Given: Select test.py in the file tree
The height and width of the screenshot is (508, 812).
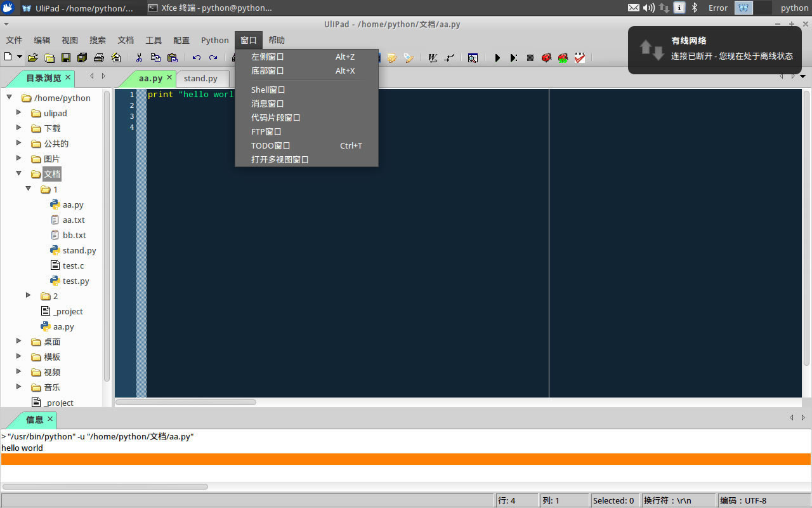Looking at the screenshot, I should (75, 281).
